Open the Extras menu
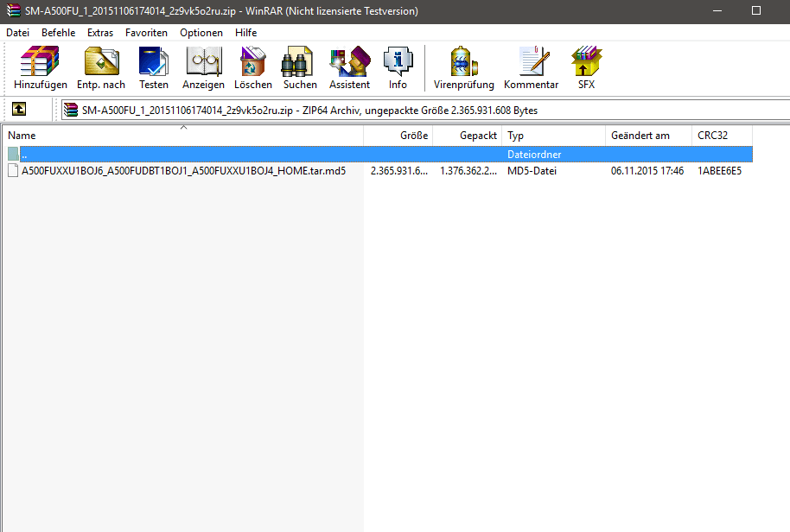Image resolution: width=790 pixels, height=532 pixels. (x=100, y=33)
